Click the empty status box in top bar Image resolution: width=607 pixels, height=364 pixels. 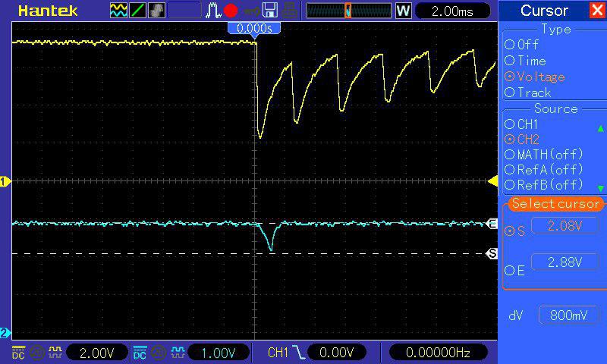tap(184, 11)
